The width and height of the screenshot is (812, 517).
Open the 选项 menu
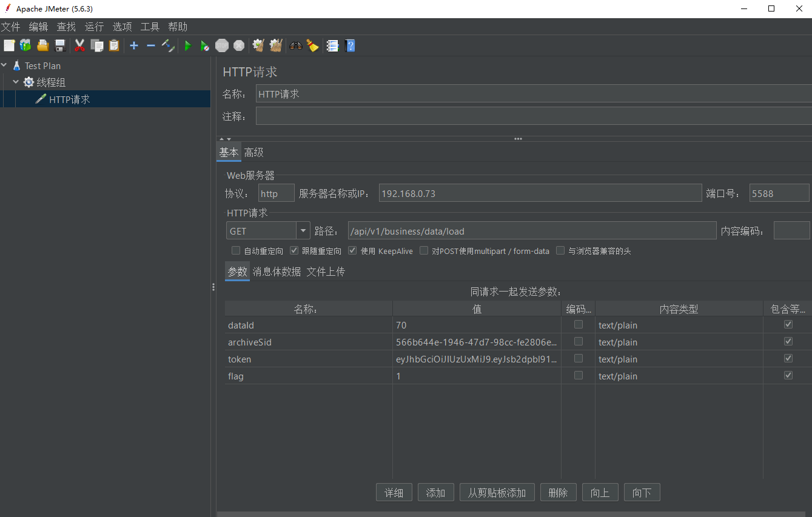[122, 27]
